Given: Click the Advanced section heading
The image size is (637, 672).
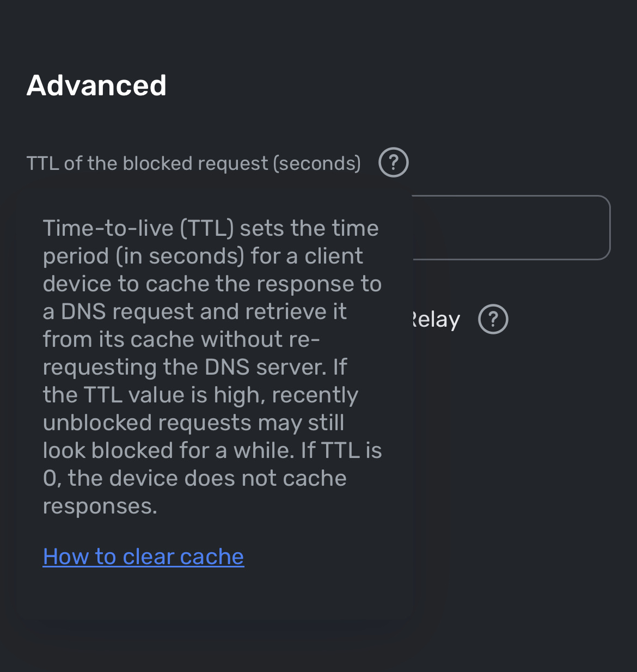Looking at the screenshot, I should pos(97,85).
